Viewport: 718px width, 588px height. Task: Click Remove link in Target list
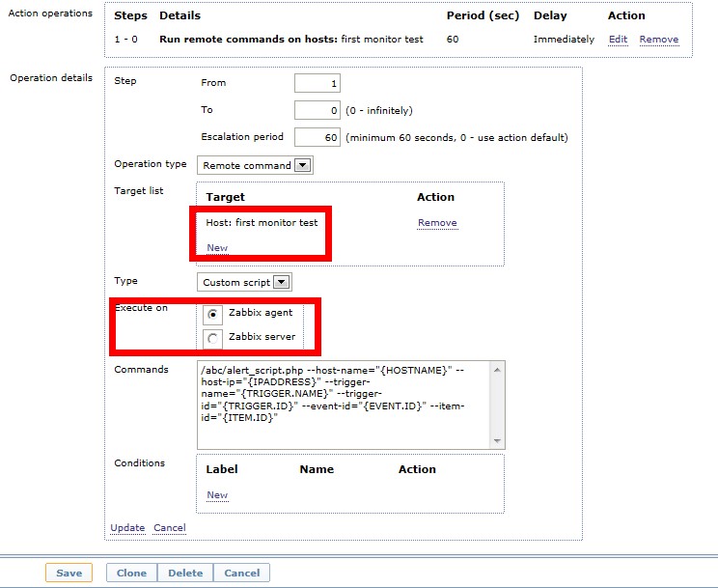[x=437, y=223]
